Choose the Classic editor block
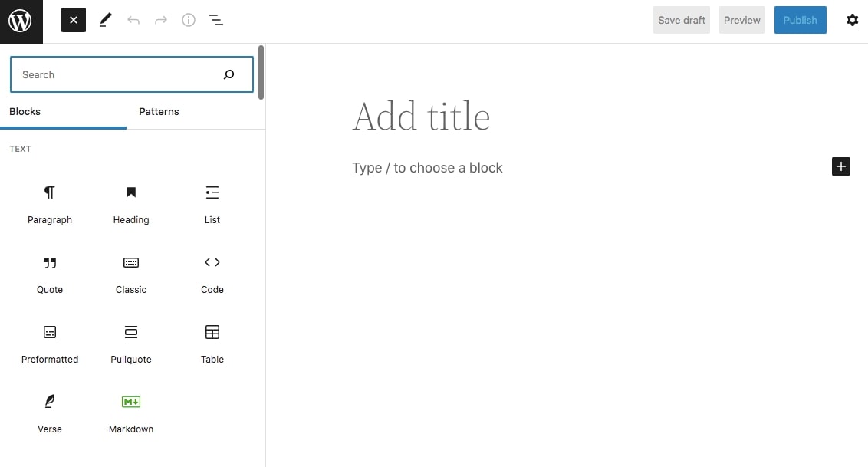868x467 pixels. [131, 274]
